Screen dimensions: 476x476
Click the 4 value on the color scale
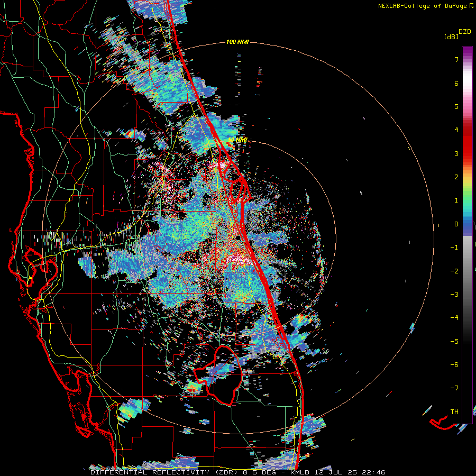(456, 130)
